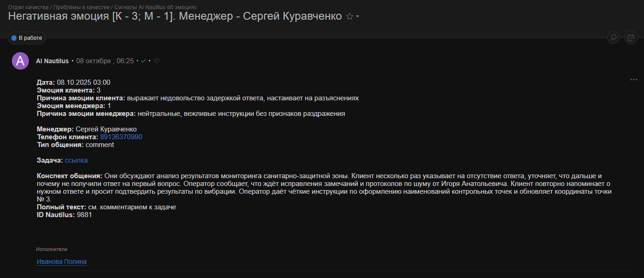Open search with the magnifier icon
The height and width of the screenshot is (278, 644).
click(613, 38)
